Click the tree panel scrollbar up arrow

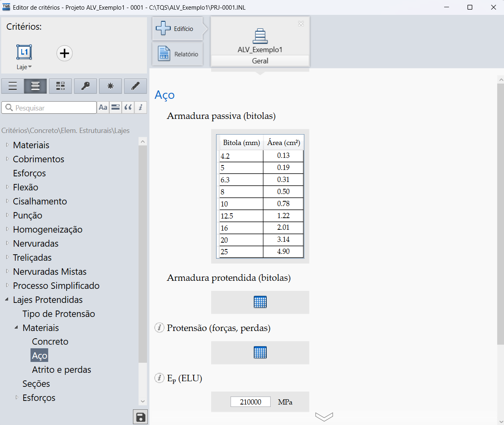tap(143, 141)
